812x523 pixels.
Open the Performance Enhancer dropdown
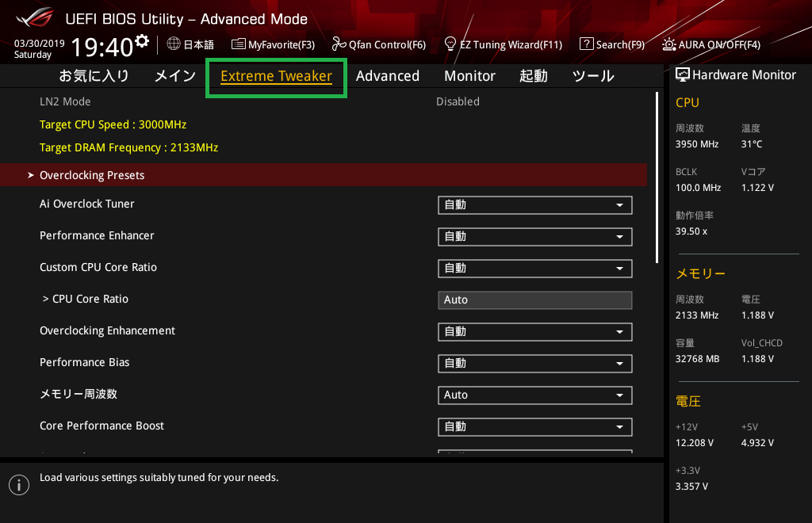tap(535, 236)
